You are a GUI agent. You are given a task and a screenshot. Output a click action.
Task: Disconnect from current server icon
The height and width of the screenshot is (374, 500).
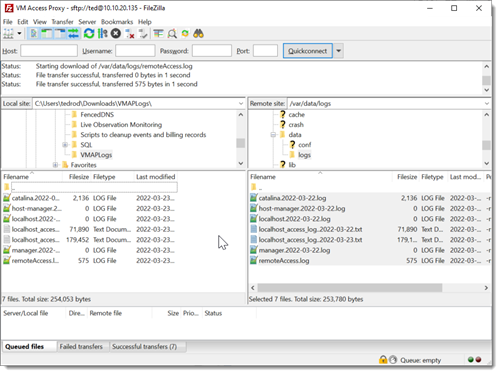[x=130, y=34]
